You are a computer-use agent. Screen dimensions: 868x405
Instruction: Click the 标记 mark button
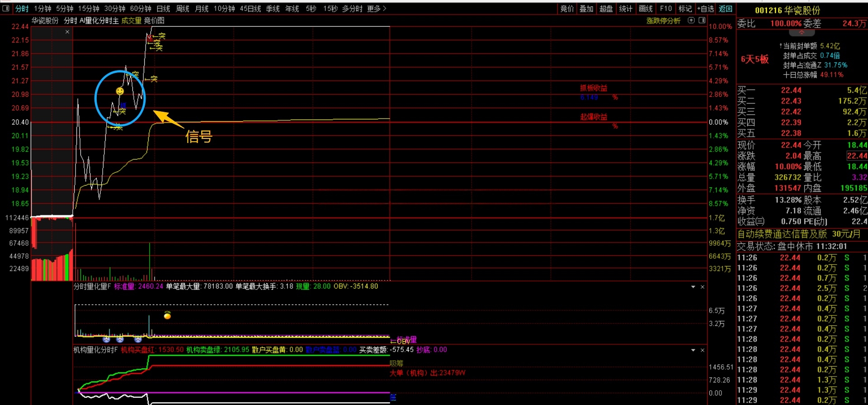tap(685, 9)
